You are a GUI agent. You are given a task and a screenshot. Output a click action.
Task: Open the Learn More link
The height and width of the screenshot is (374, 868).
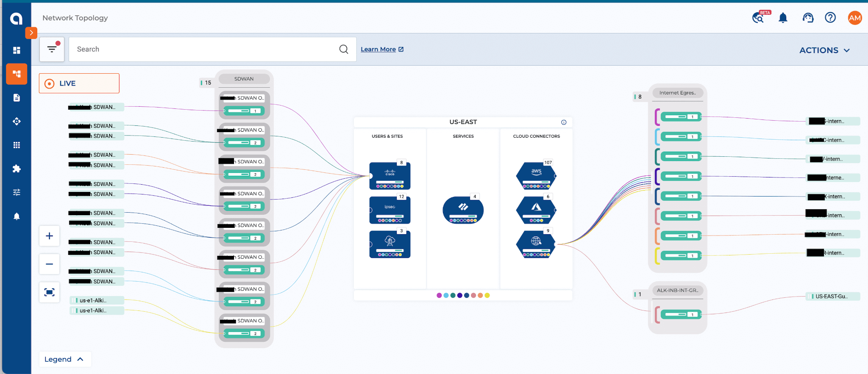click(382, 49)
